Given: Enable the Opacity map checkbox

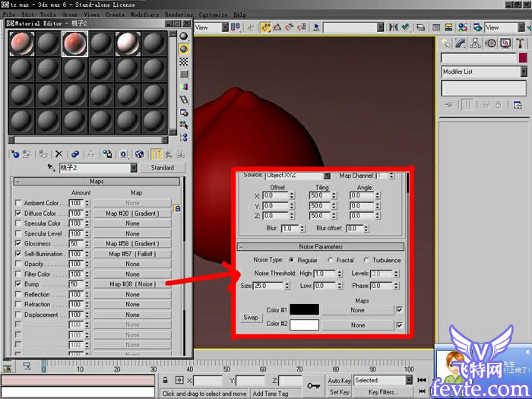Looking at the screenshot, I should pyautogui.click(x=18, y=264).
